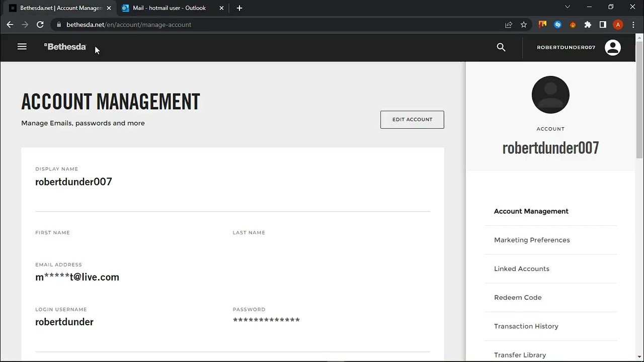The width and height of the screenshot is (644, 362).
Task: Click the share page icon in address bar
Action: pyautogui.click(x=509, y=25)
